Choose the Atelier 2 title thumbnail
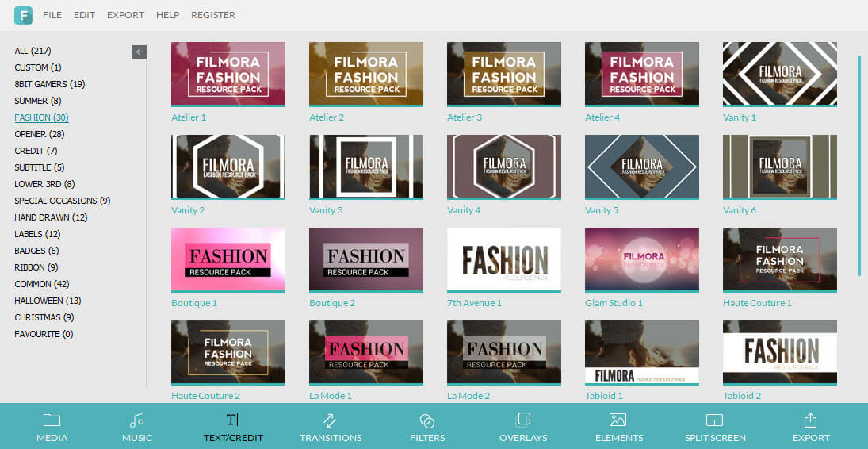 pyautogui.click(x=366, y=75)
